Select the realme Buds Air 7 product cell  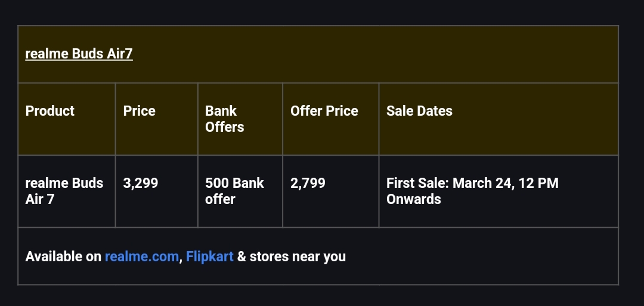click(64, 191)
